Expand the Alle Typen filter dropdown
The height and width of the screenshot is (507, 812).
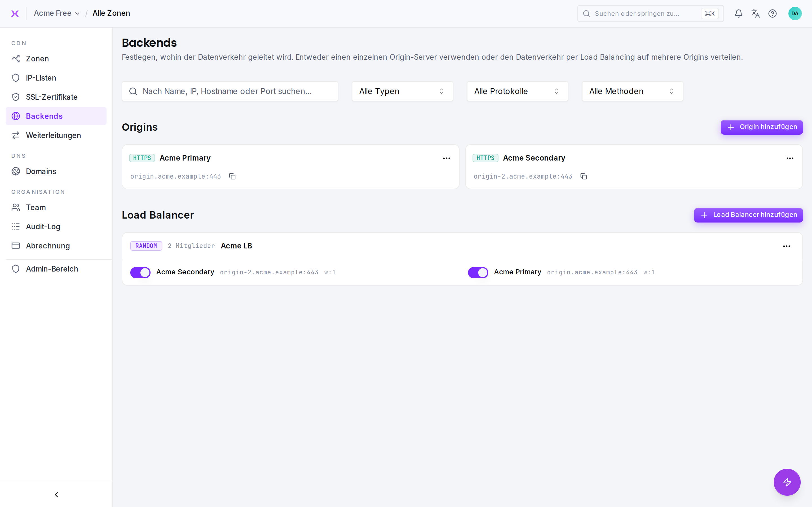point(402,91)
